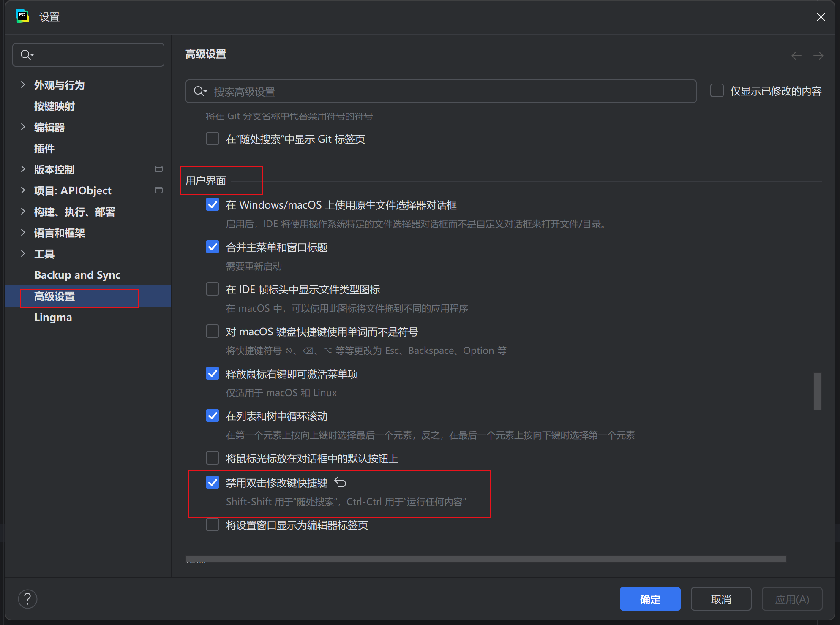This screenshot has height=625, width=840.
Task: Click the sidebar search magnifier icon
Action: pos(26,55)
